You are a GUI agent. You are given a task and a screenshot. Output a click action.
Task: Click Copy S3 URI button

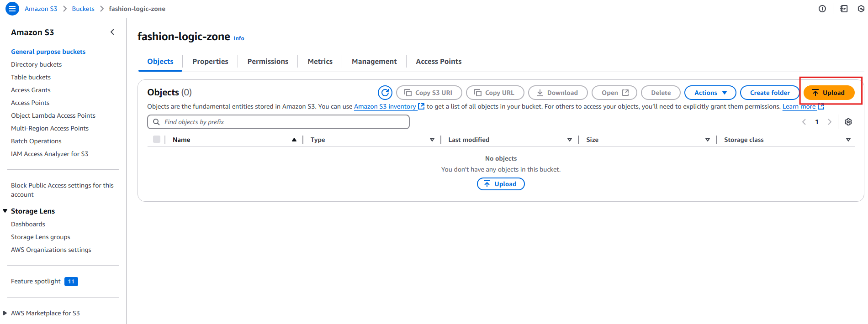coord(429,93)
